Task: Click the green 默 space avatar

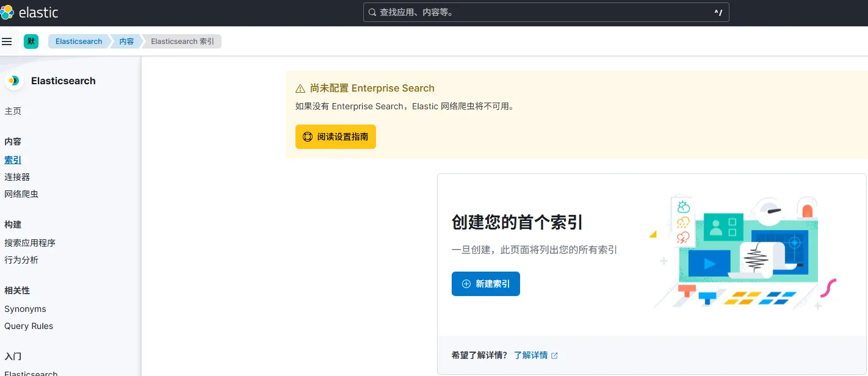Action: point(31,42)
